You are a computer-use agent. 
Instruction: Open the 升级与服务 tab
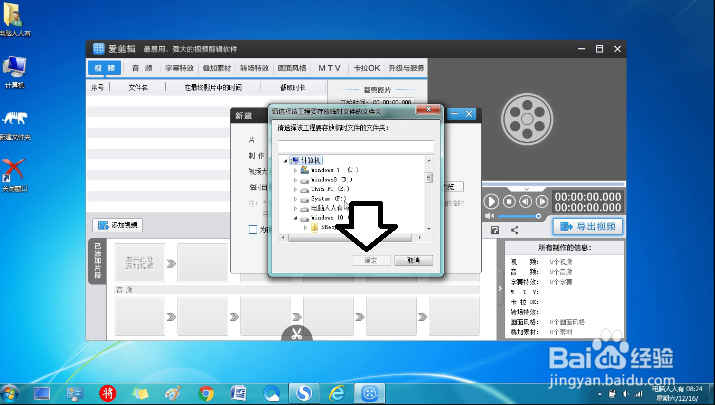coord(406,68)
